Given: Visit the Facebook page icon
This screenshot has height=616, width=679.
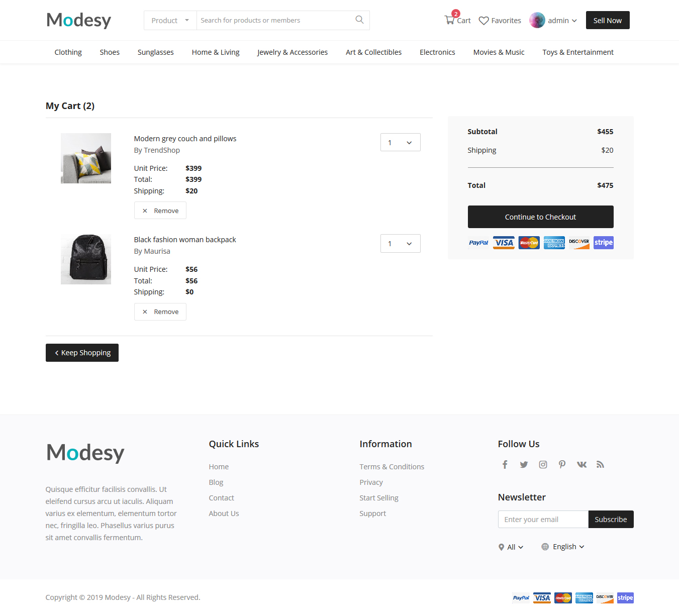Looking at the screenshot, I should click(x=505, y=464).
